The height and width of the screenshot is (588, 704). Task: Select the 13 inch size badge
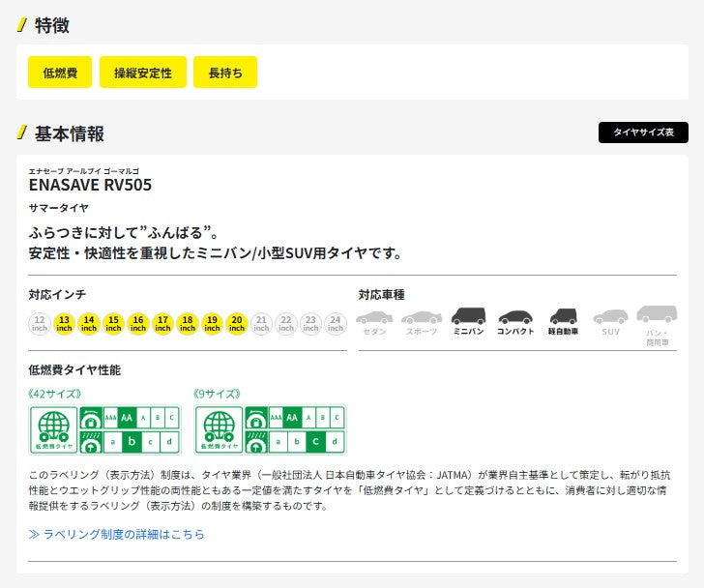coord(64,324)
